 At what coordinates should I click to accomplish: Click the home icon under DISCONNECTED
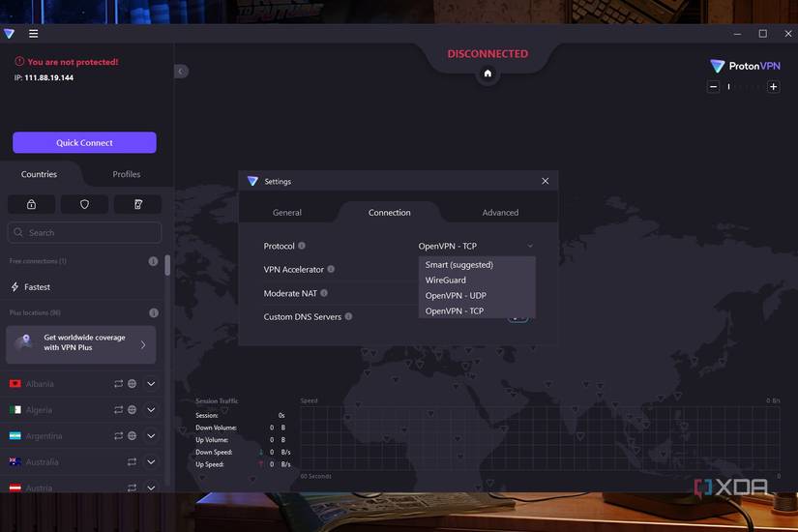pyautogui.click(x=488, y=74)
